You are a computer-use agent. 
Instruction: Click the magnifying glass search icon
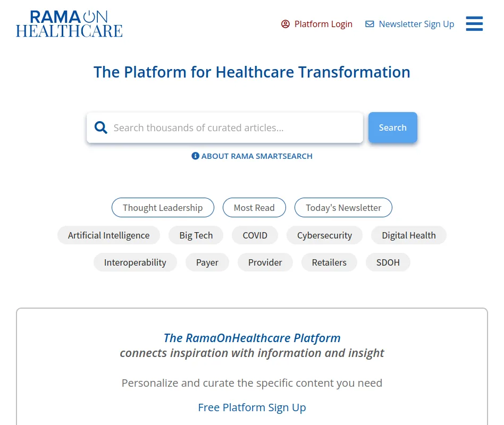click(100, 127)
